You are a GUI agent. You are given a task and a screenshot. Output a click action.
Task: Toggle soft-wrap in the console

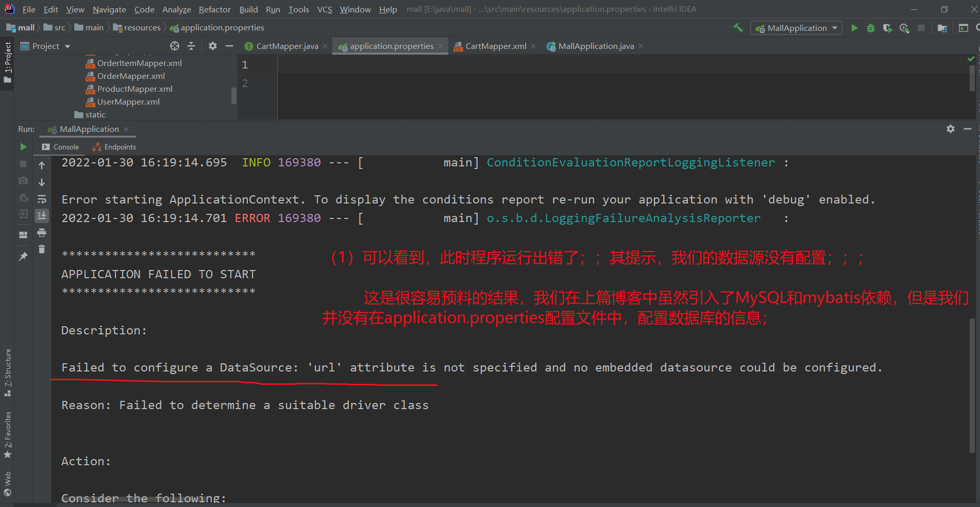tap(42, 199)
